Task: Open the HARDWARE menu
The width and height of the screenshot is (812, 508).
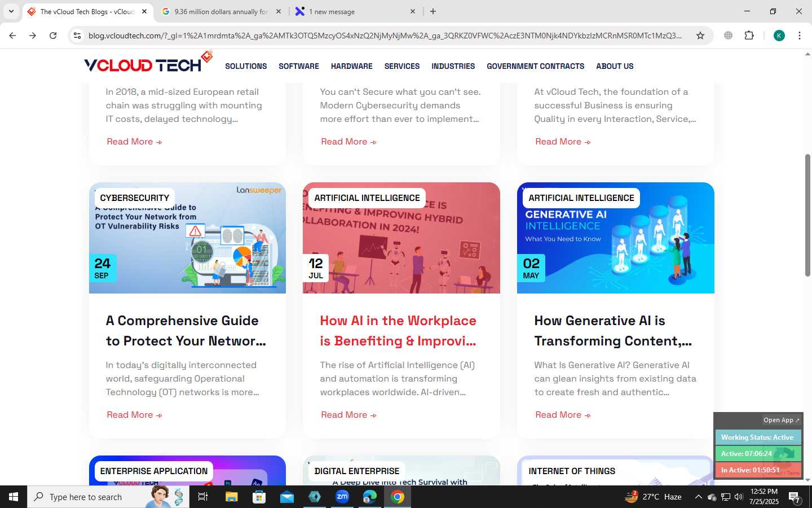Action: 352,66
